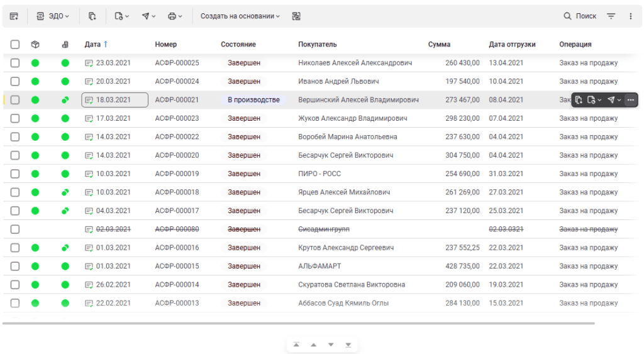Click copy icon in the dark row toolbar
The width and height of the screenshot is (644, 354).
coord(579,100)
